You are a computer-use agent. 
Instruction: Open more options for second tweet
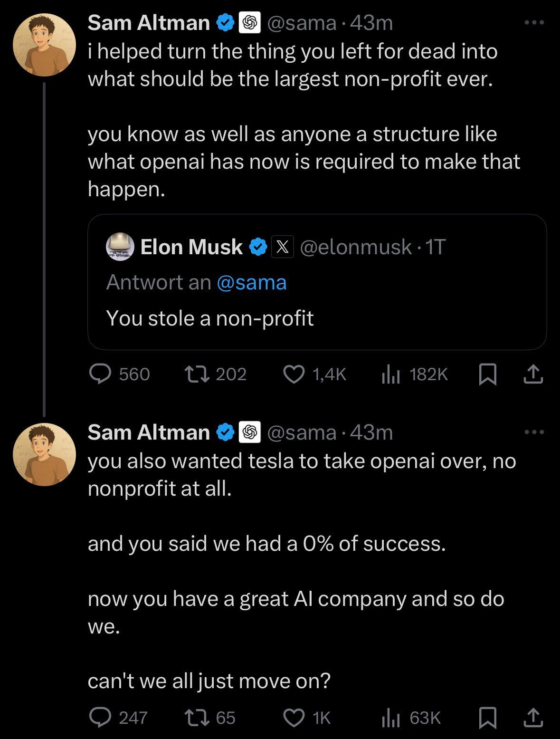coord(534,432)
